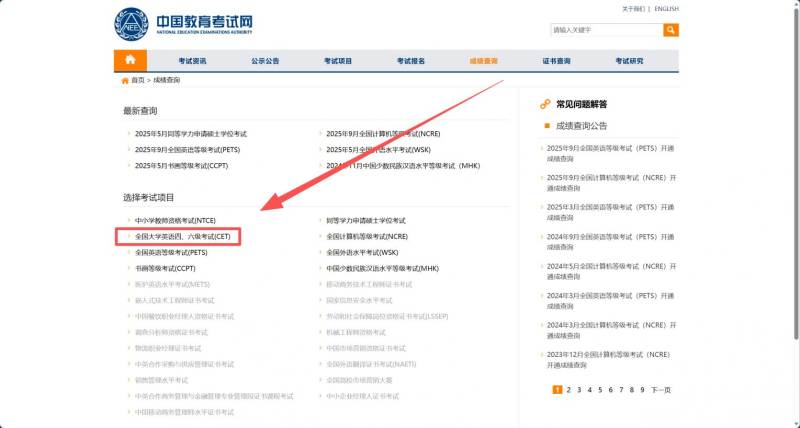Open 2023年12月 NCRE score announcement
The height and width of the screenshot is (428, 800).
(x=614, y=360)
